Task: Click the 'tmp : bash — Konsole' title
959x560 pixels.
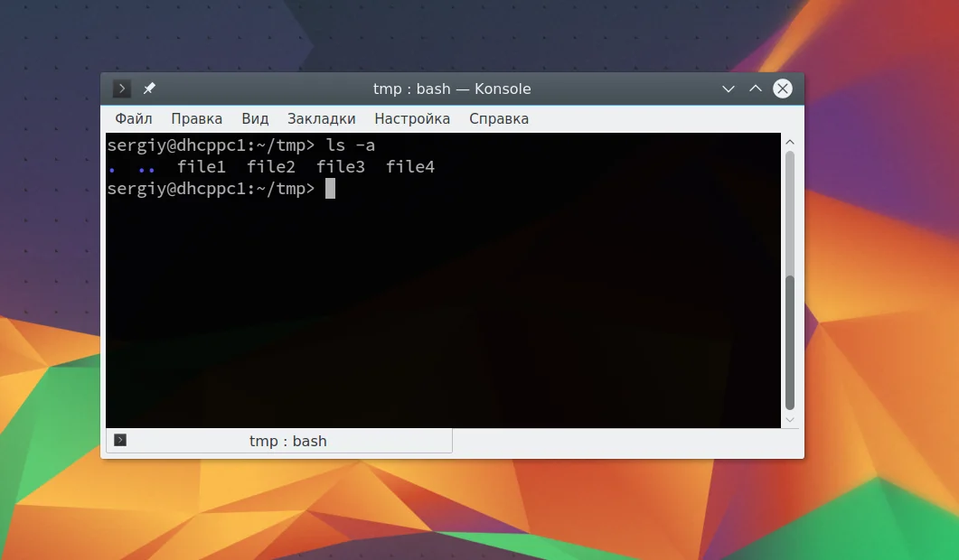Action: [x=452, y=89]
